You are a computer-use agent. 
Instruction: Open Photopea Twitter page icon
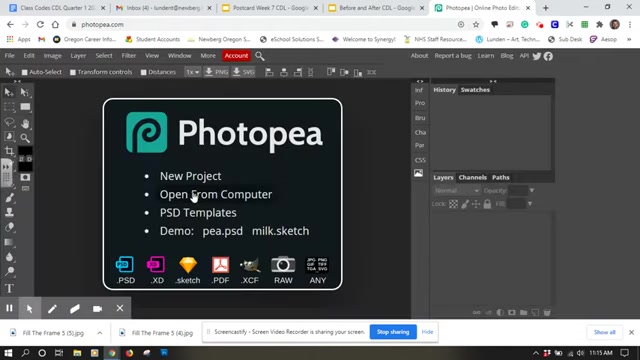click(537, 56)
